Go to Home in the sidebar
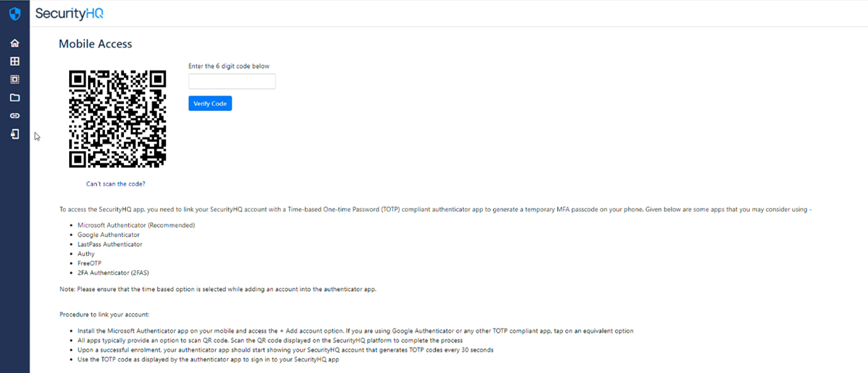 [14, 43]
